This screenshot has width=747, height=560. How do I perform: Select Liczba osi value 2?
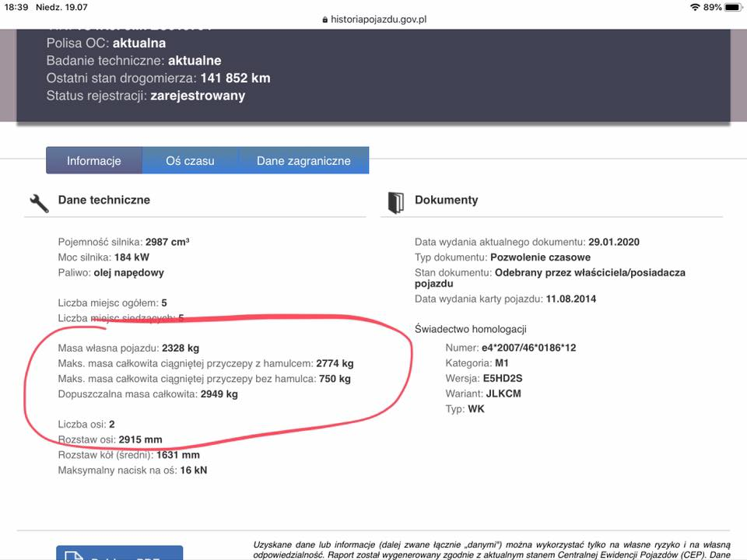(112, 425)
